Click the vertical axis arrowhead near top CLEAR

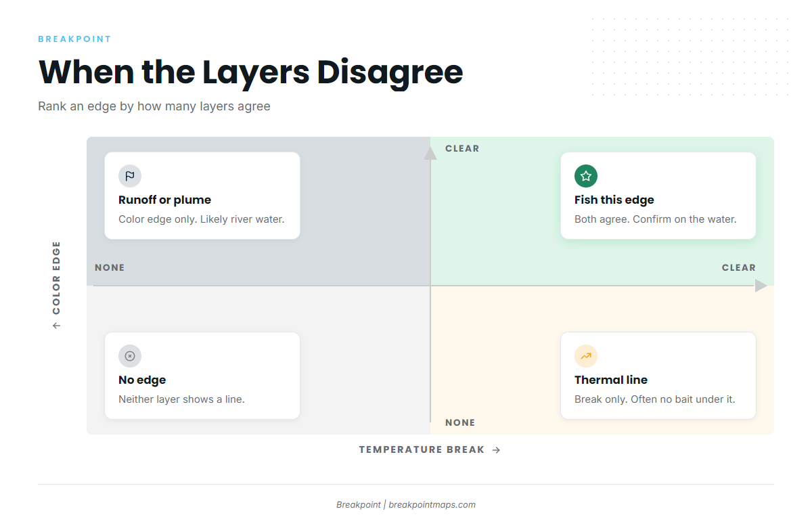pos(430,154)
